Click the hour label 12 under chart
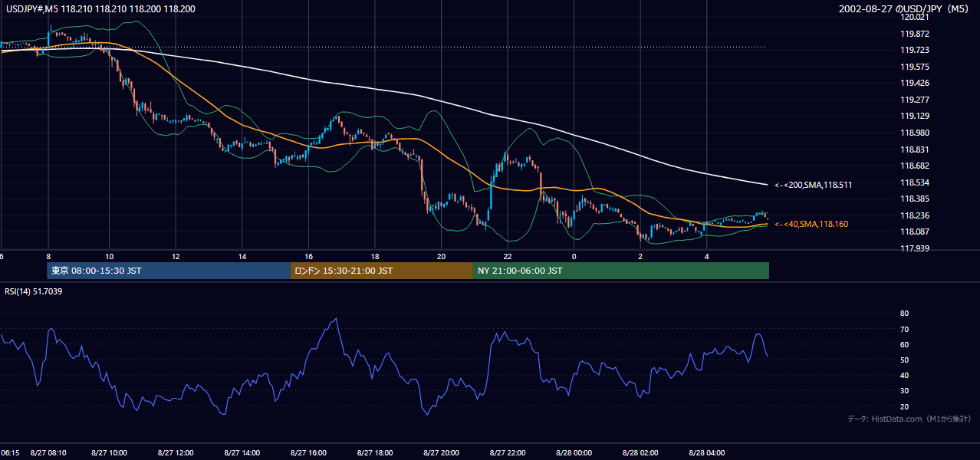The width and height of the screenshot is (980, 460). click(176, 257)
